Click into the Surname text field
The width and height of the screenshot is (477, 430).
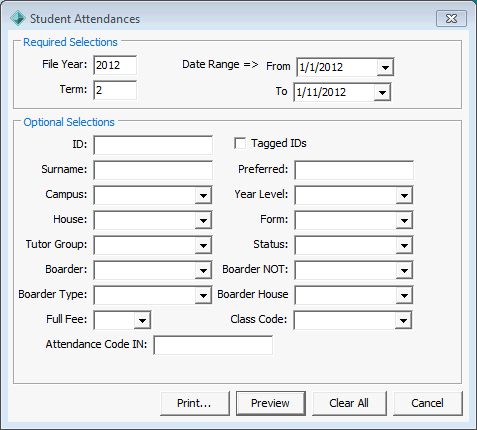click(153, 170)
